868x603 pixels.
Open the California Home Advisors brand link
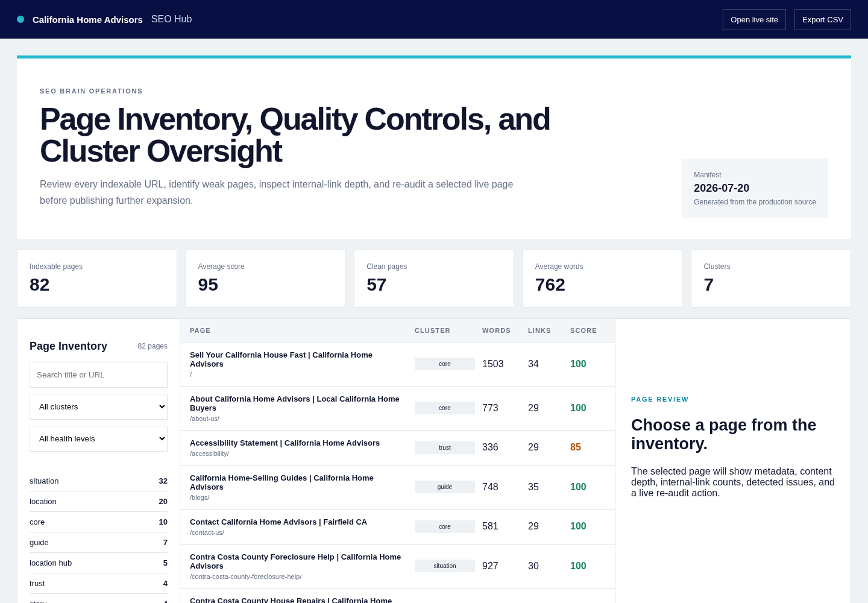pyautogui.click(x=87, y=19)
